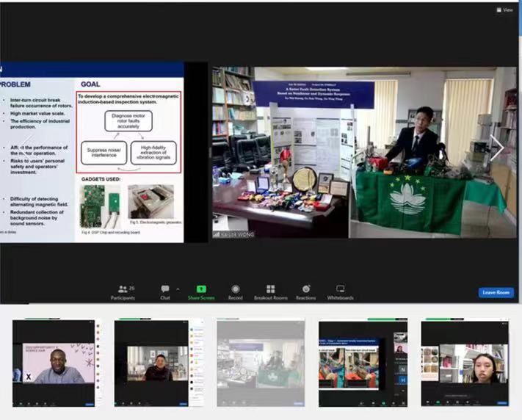522x420 pixels.
Task: Open the View layout menu
Action: click(x=505, y=10)
